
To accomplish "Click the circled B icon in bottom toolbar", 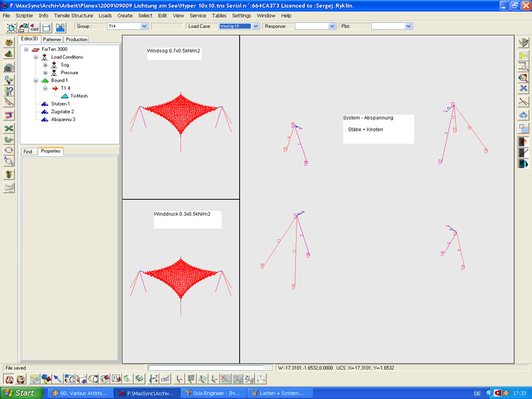I will [x=21, y=379].
